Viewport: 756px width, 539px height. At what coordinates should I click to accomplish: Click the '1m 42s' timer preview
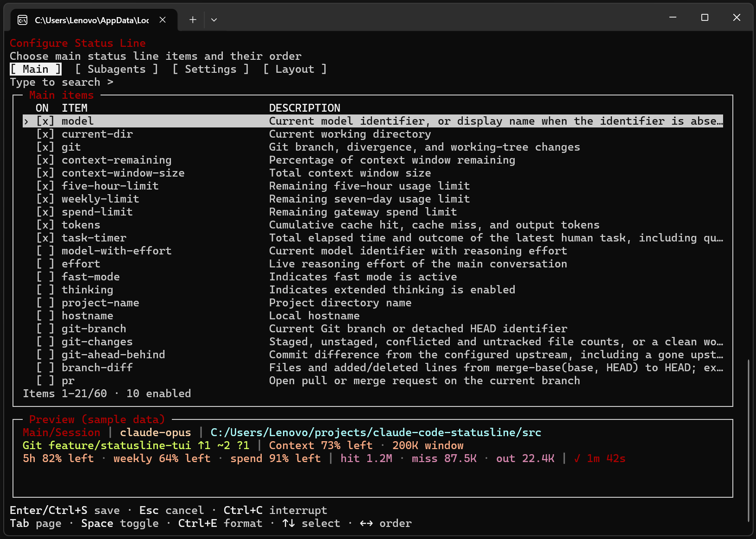click(x=606, y=458)
